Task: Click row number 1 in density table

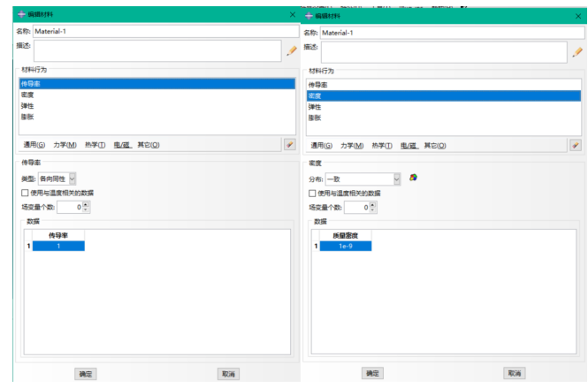Action: point(316,246)
